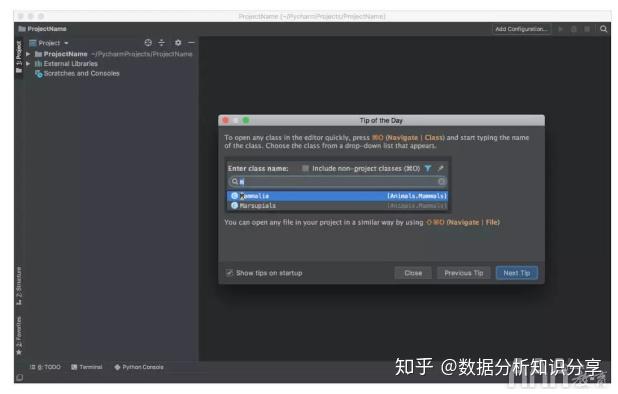Click the ProjectName breadcrumb in navigation bar

tap(43, 29)
